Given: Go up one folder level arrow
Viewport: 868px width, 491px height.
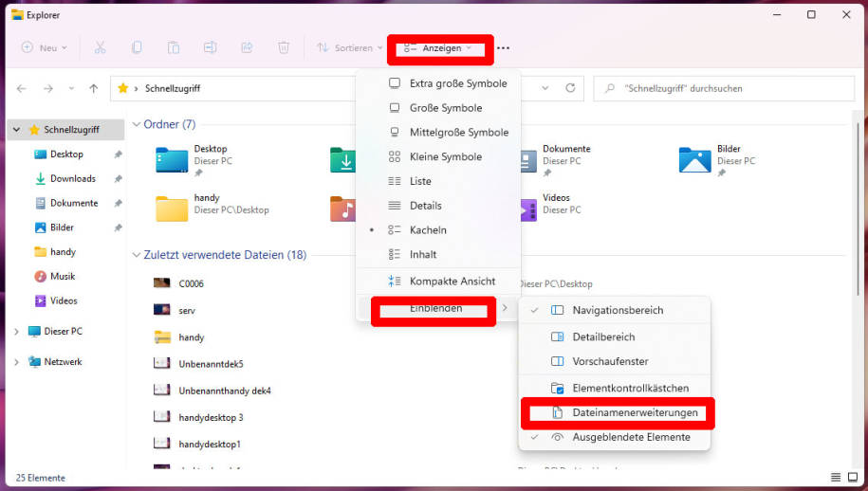Looking at the screenshot, I should tap(93, 88).
